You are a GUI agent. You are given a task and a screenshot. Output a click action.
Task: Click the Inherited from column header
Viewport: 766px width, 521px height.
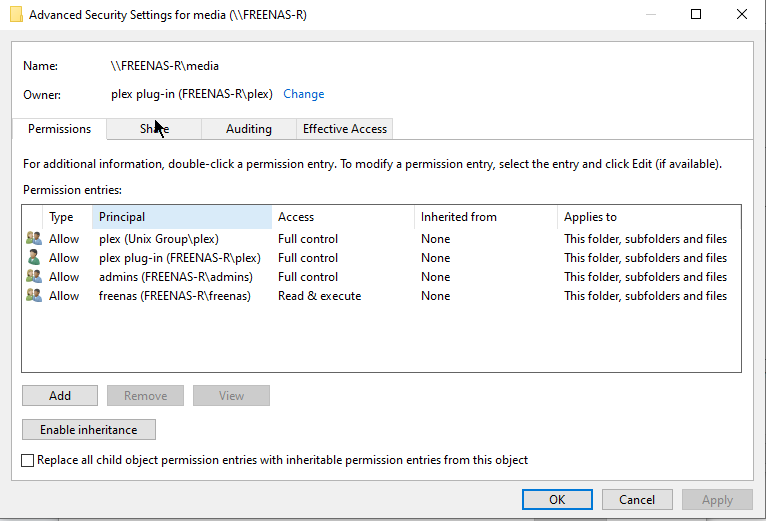click(484, 217)
